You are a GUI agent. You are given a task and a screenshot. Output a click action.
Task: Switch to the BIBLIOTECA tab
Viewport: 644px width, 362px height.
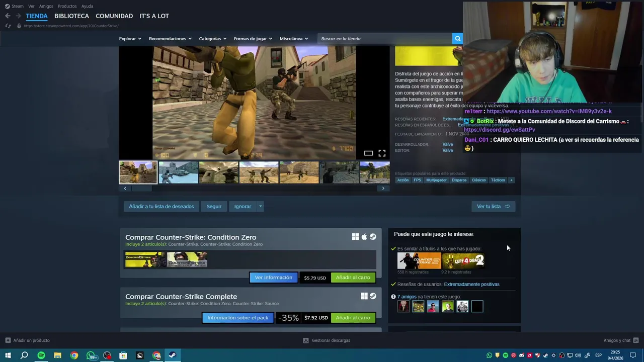(x=71, y=16)
